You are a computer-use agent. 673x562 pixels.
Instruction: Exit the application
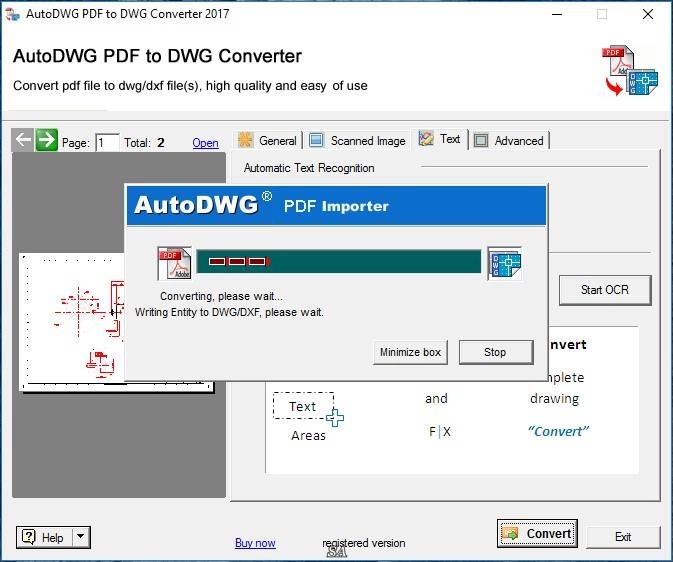pyautogui.click(x=623, y=537)
